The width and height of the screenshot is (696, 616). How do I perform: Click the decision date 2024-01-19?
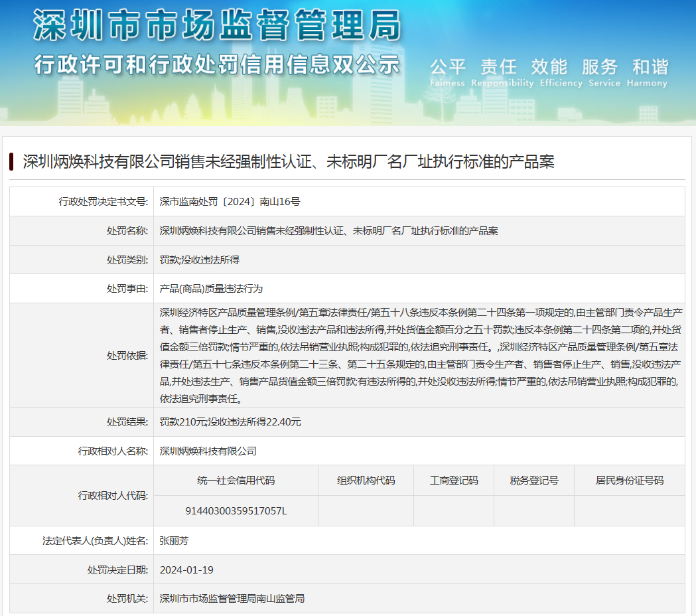[x=186, y=570]
